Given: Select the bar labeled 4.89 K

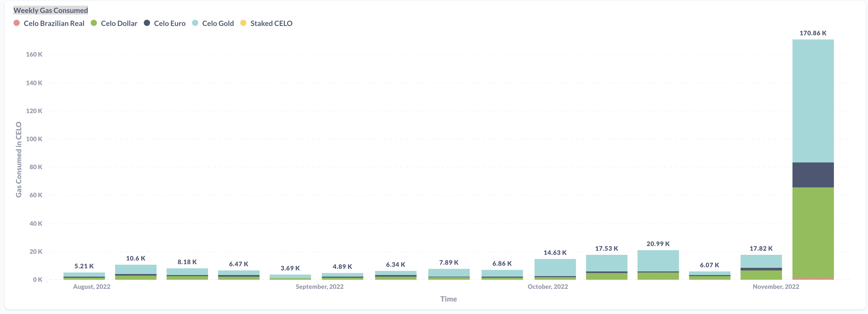Looking at the screenshot, I should (x=342, y=277).
